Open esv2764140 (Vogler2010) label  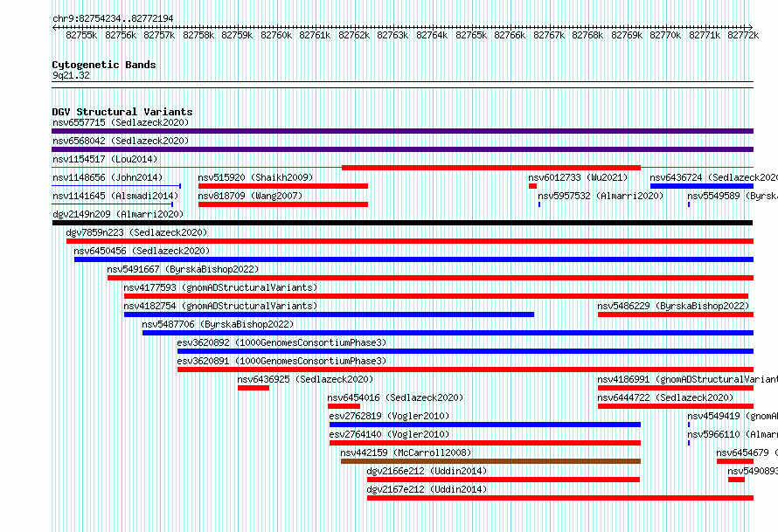tap(389, 434)
